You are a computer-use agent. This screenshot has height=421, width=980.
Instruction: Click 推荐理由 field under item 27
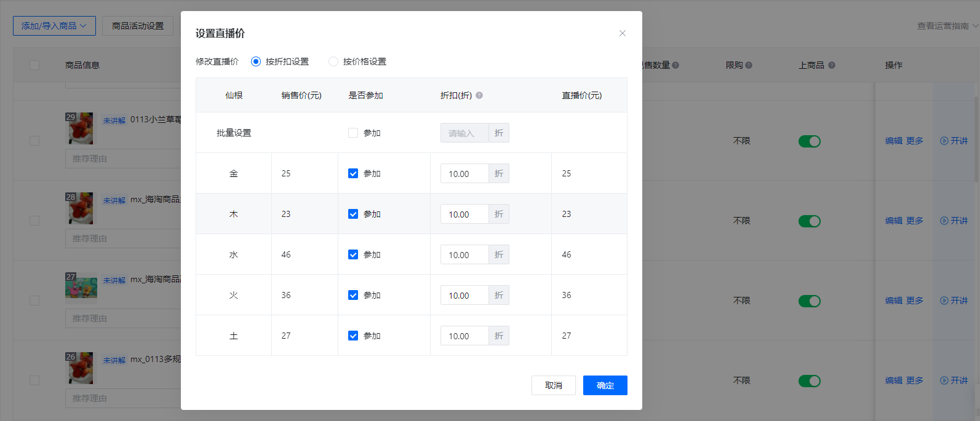point(123,318)
